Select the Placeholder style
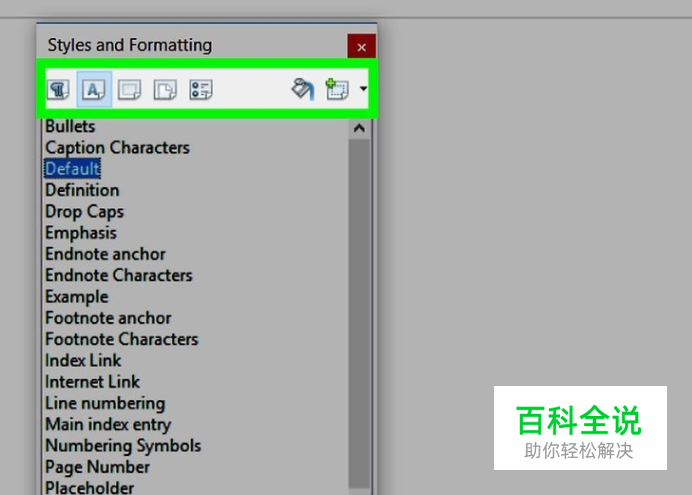This screenshot has width=692, height=495. [90, 488]
